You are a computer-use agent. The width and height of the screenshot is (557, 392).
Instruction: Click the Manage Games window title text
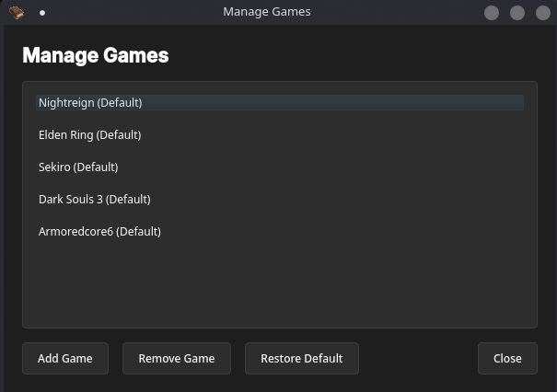267,12
